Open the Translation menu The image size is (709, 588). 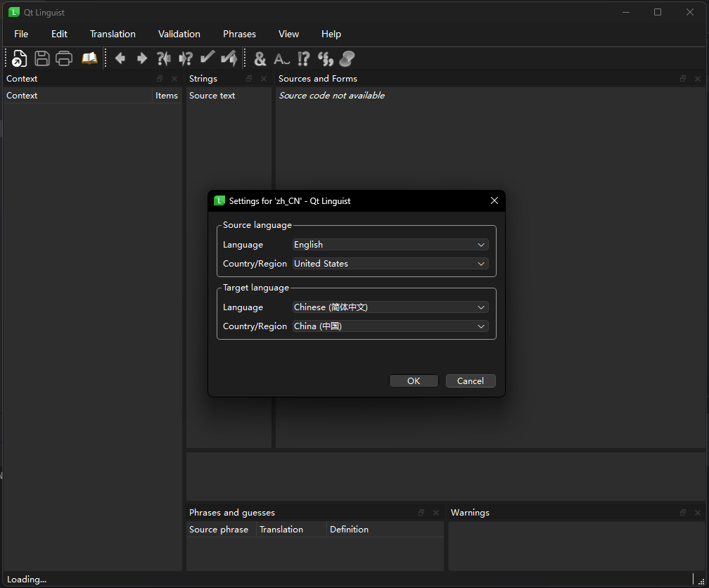tap(113, 34)
